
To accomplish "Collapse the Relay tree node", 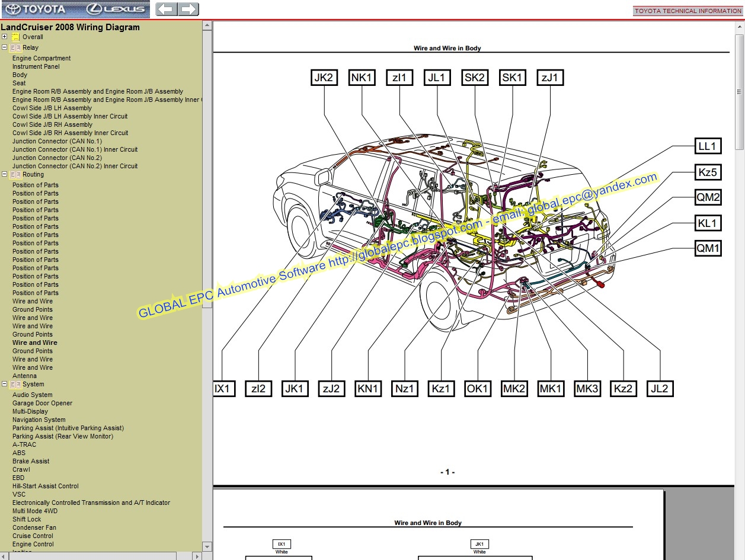I will tap(4, 47).
